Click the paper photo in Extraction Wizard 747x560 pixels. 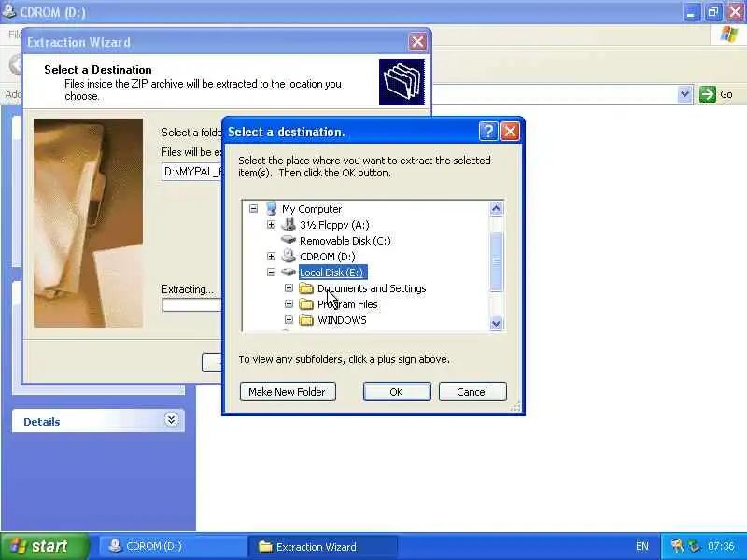(88, 223)
